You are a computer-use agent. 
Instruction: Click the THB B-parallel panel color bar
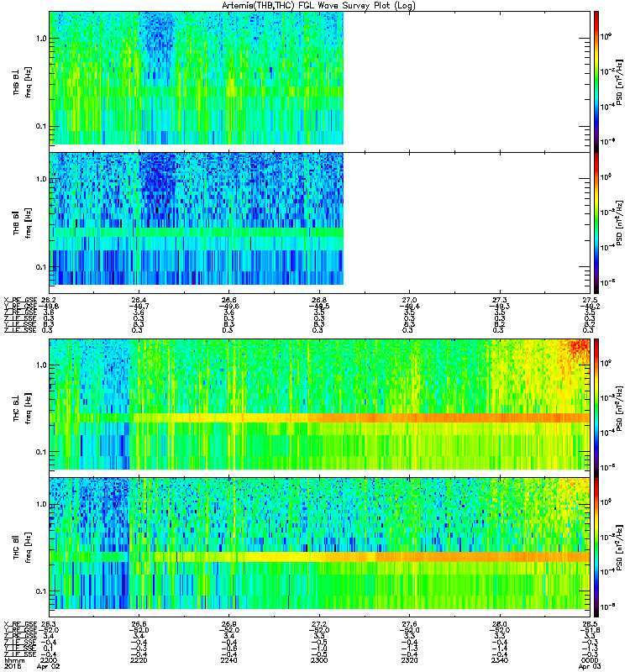pyautogui.click(x=596, y=223)
